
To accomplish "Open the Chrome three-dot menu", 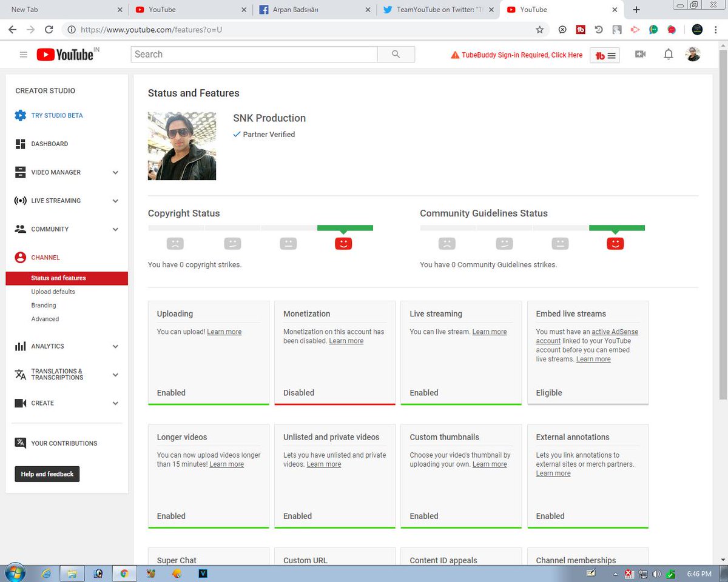I will pyautogui.click(x=716, y=29).
